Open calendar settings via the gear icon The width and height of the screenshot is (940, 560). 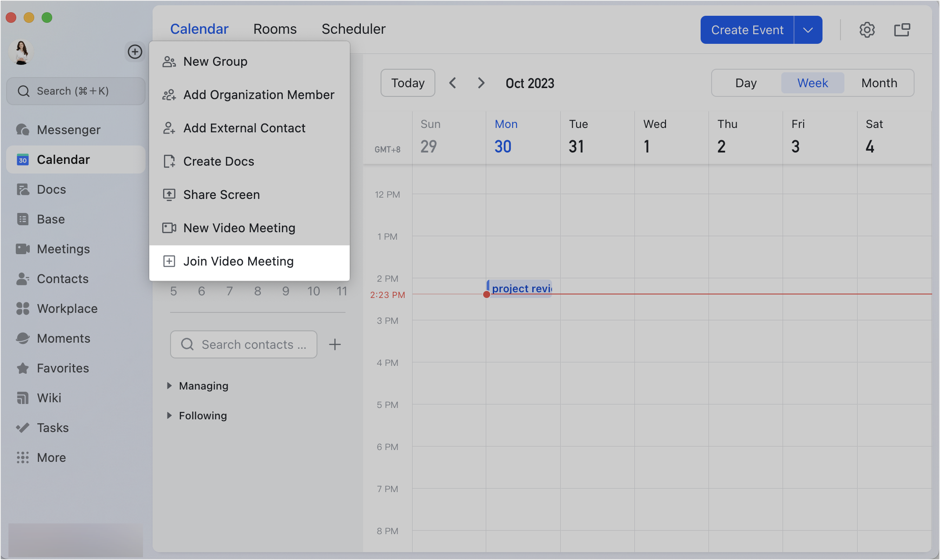[867, 29]
